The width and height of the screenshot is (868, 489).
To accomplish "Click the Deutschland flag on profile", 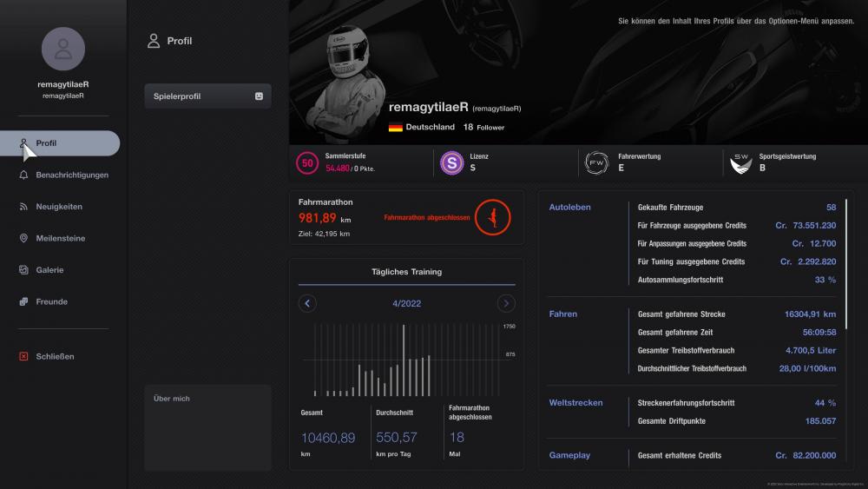I will (395, 127).
